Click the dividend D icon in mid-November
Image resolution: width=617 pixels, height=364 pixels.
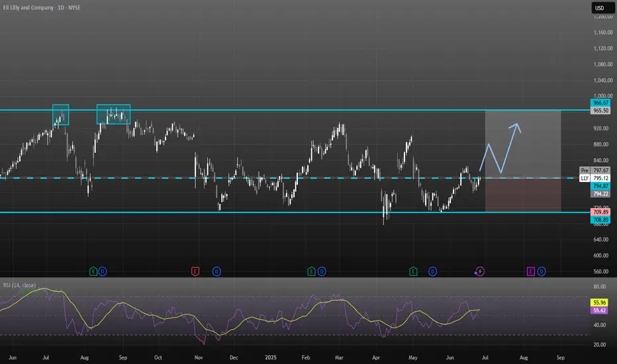point(216,271)
